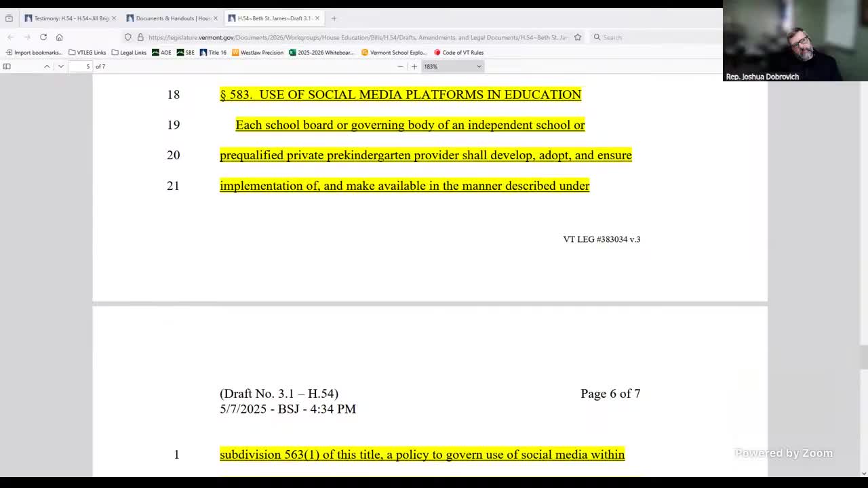Reload the current page
The width and height of the screenshot is (868, 488).
43,37
